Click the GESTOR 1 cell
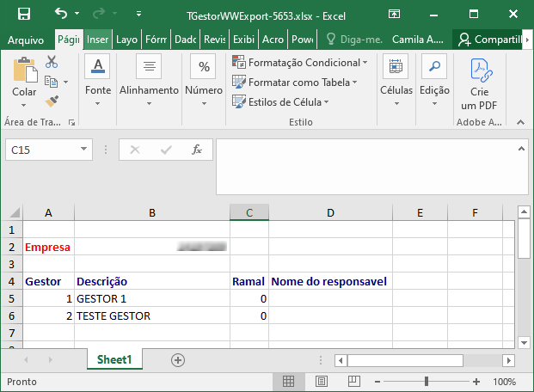The width and height of the screenshot is (534, 392). (x=152, y=298)
